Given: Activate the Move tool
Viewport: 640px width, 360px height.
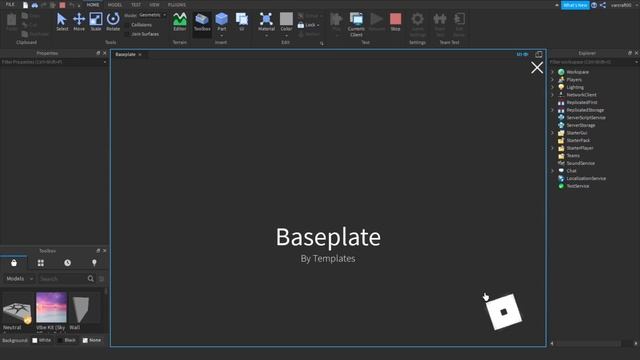Looking at the screenshot, I should click(79, 22).
